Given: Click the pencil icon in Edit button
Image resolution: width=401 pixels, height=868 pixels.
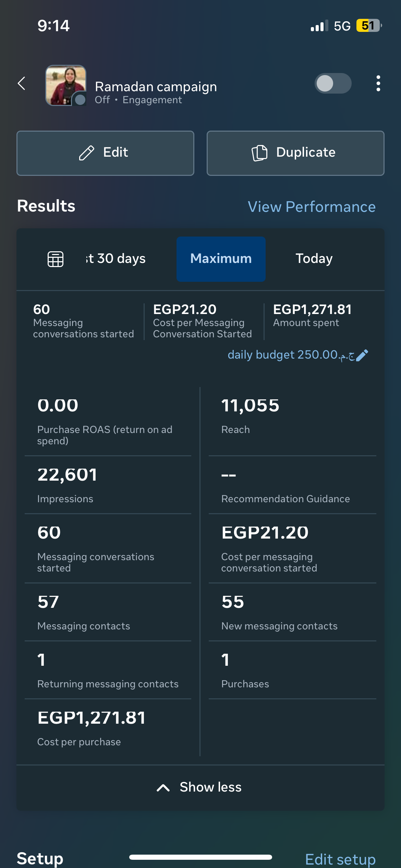Looking at the screenshot, I should point(86,153).
